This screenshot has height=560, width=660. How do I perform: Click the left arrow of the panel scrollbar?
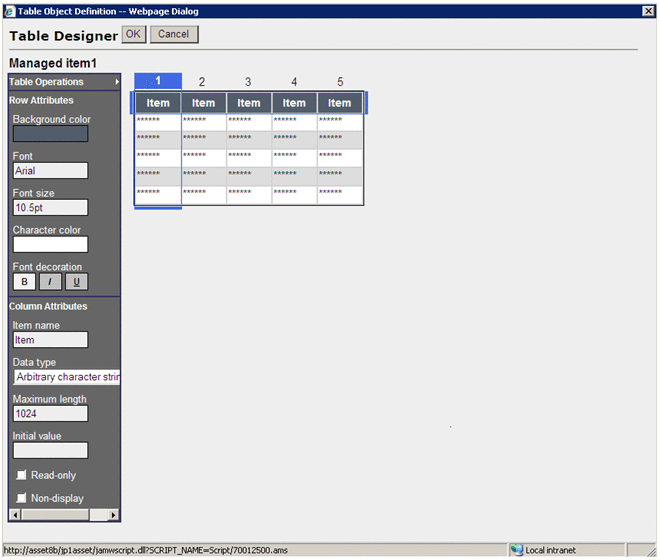point(15,515)
